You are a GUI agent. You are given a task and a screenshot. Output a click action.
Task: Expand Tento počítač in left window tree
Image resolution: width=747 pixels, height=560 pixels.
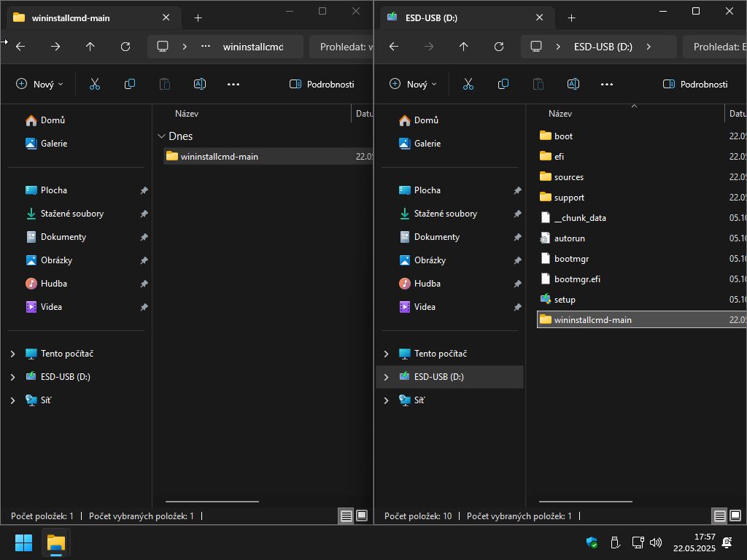13,354
